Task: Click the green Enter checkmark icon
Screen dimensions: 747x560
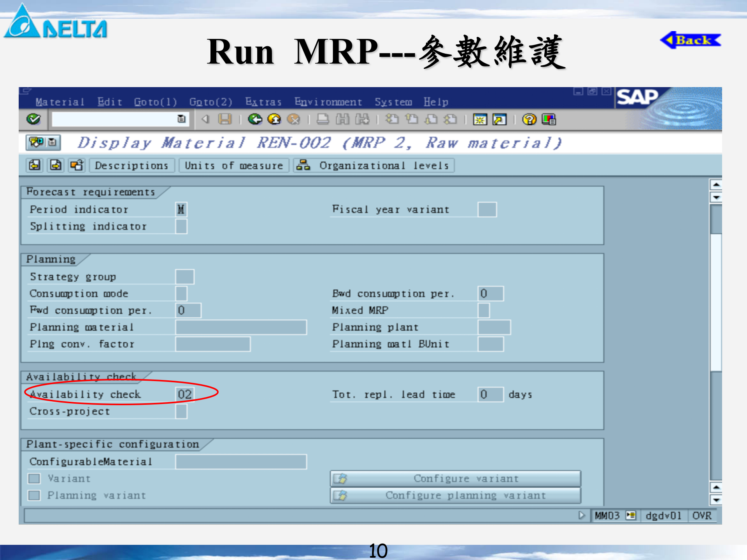Action: coord(34,120)
